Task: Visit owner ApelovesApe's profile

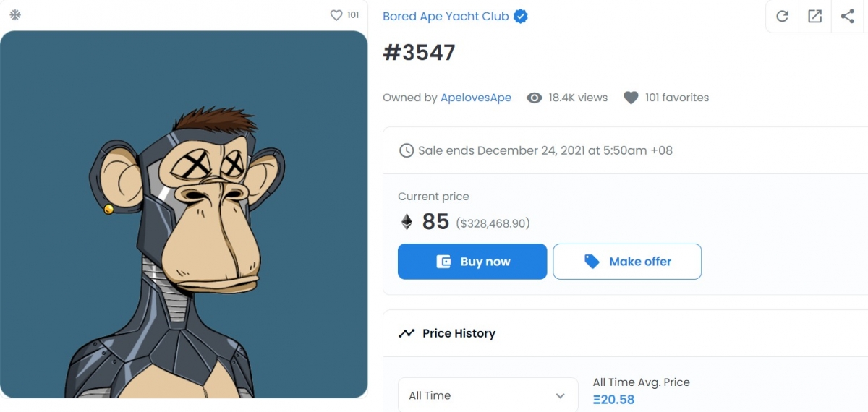Action: 475,98
